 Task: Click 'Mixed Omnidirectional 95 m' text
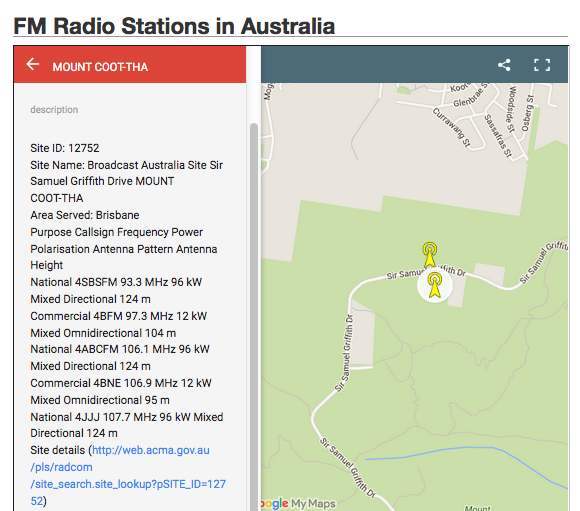100,400
